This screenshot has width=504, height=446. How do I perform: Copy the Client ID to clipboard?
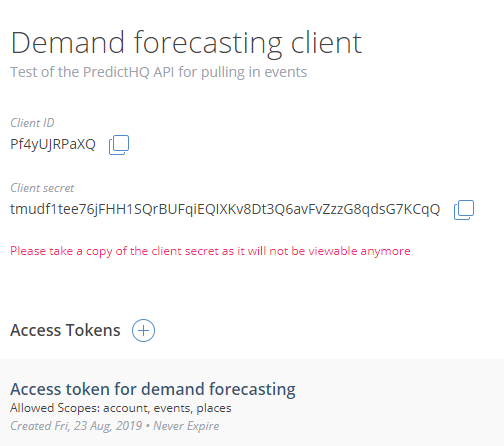(x=119, y=145)
